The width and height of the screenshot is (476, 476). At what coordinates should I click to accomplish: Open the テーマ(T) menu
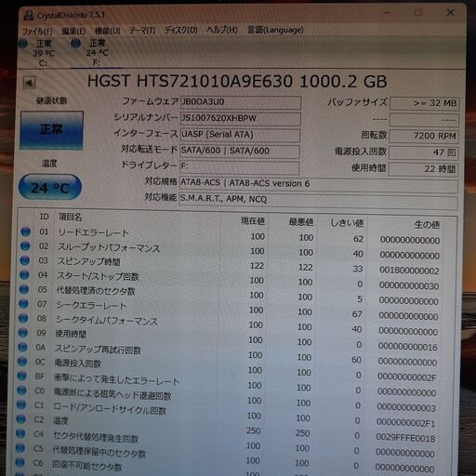[142, 31]
